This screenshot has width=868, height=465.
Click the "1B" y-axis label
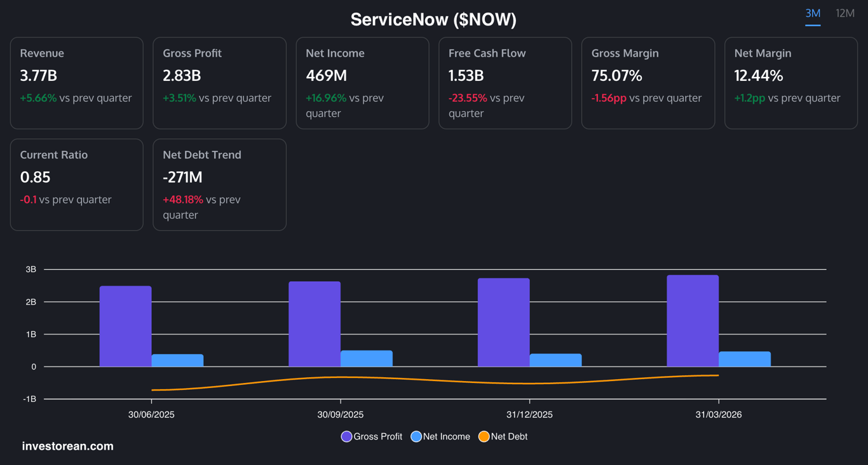[x=31, y=335]
